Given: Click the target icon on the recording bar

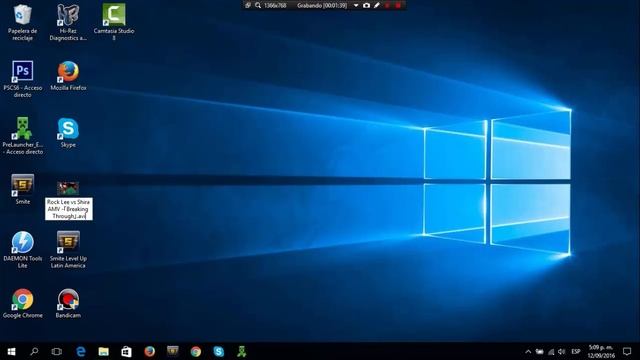Looking at the screenshot, I should [x=248, y=5].
